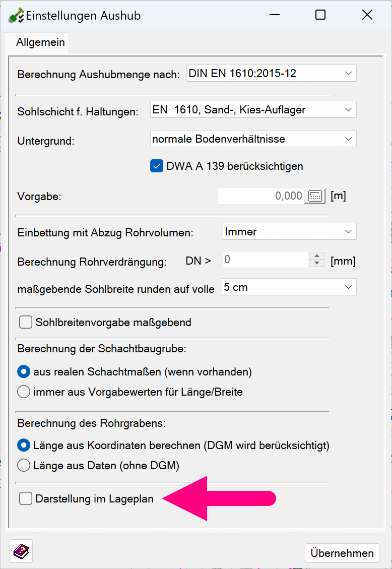Open Sohlbreite runden '5 cm' dropdown
The height and width of the screenshot is (569, 392).
[x=289, y=287]
